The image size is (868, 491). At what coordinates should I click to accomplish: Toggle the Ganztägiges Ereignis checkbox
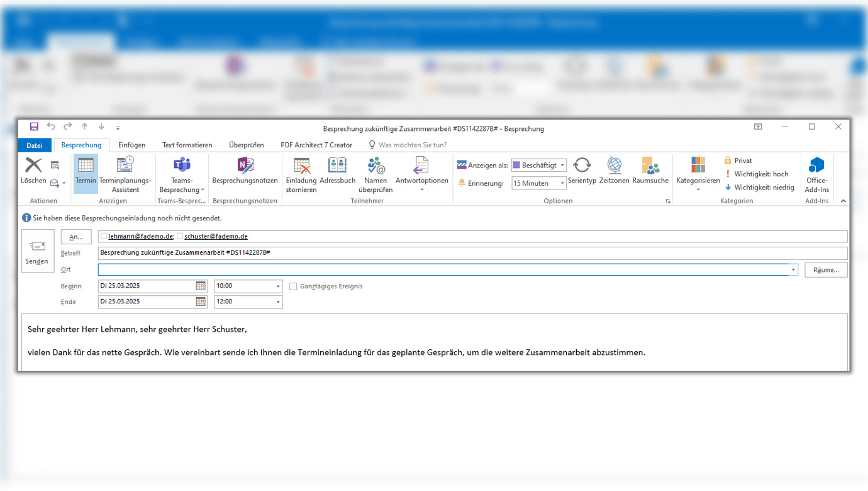293,286
